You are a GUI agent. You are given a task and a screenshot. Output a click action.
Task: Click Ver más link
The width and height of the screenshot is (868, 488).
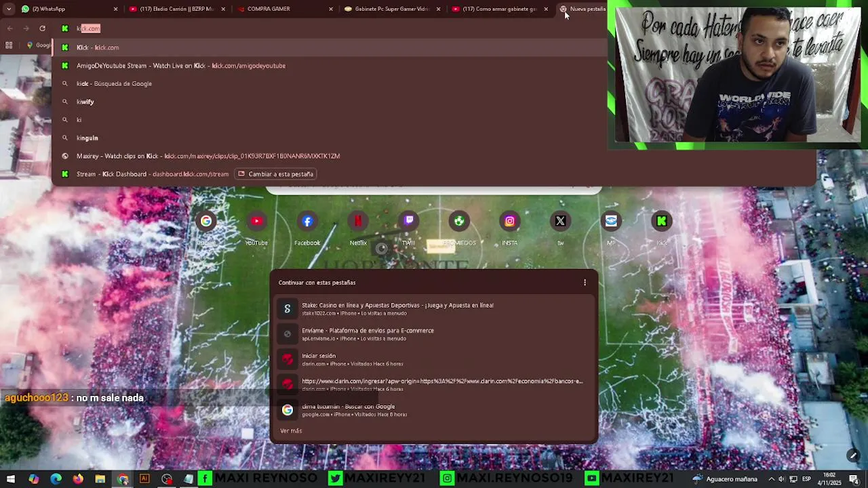tap(291, 430)
